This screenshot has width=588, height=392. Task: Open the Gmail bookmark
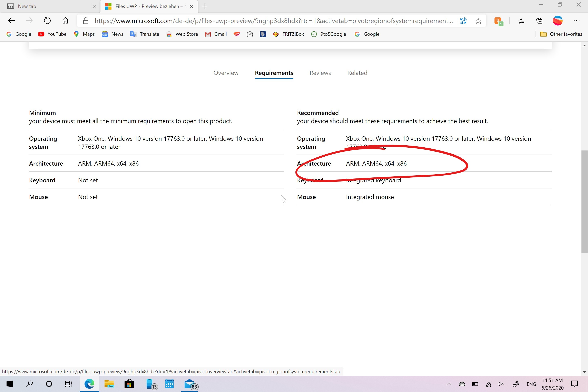click(216, 34)
